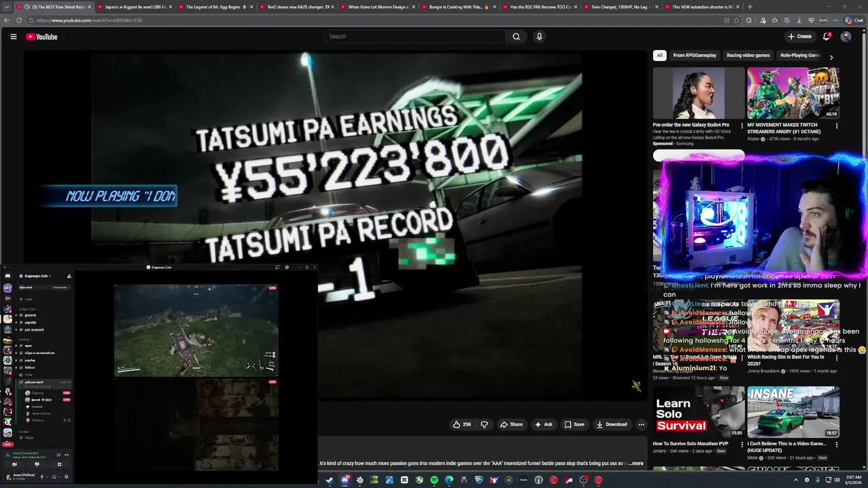Save the video to a playlist

[x=574, y=424]
